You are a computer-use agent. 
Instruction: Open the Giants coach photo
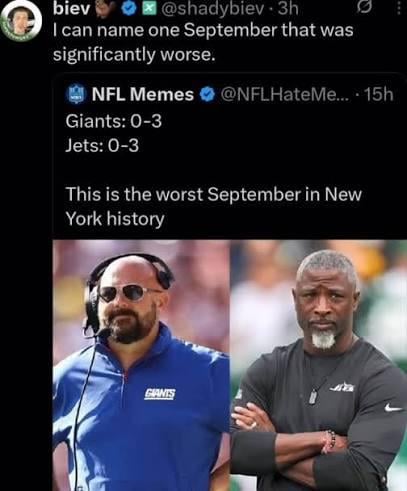(141, 365)
